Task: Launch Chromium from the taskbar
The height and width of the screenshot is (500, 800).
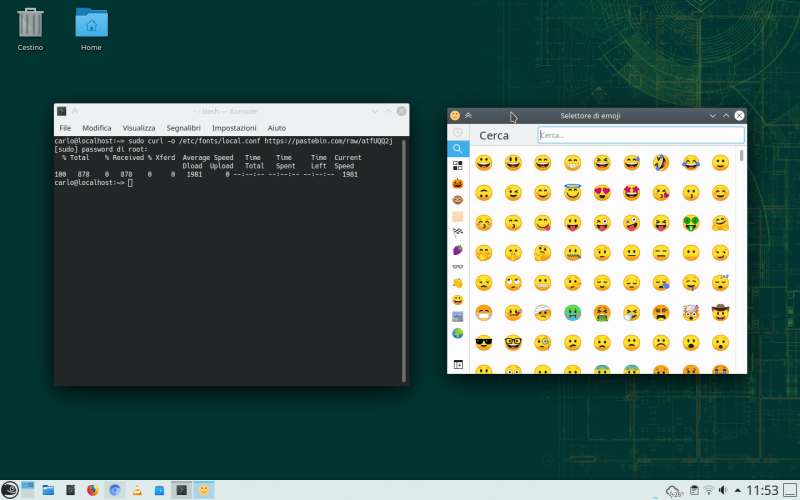Action: point(115,490)
